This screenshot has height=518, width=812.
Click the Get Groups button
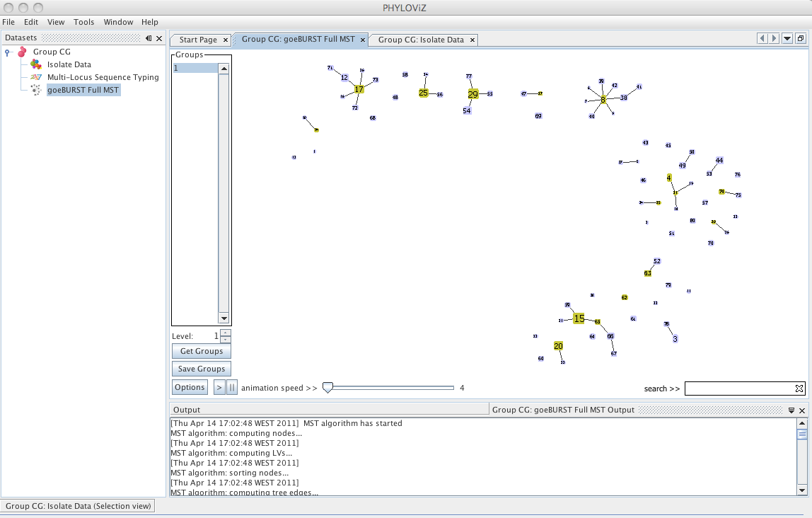202,351
